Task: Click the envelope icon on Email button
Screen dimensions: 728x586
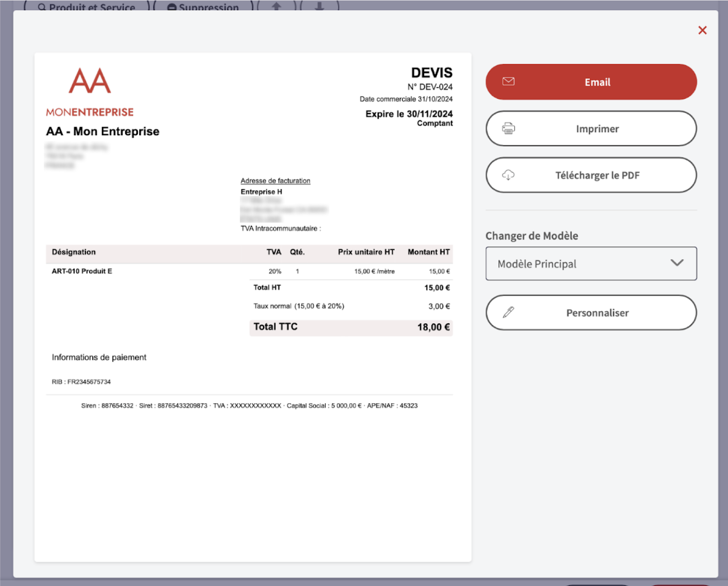Action: pyautogui.click(x=508, y=82)
